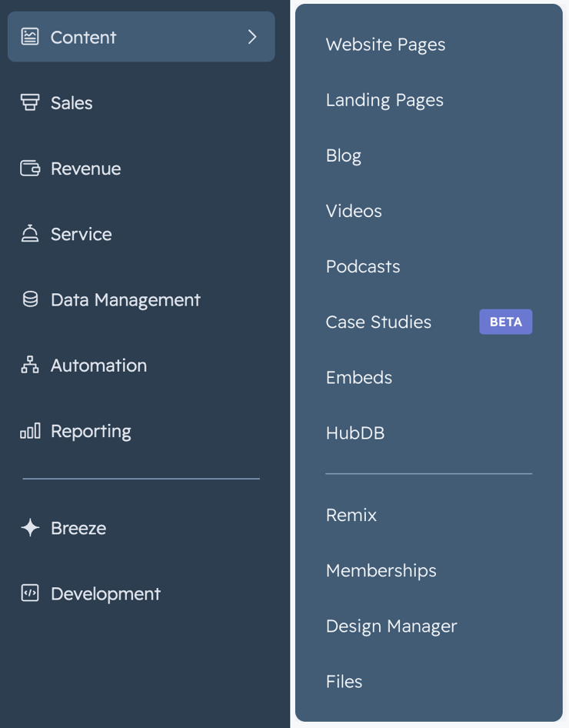Go to Memberships
569x728 pixels.
(x=381, y=570)
